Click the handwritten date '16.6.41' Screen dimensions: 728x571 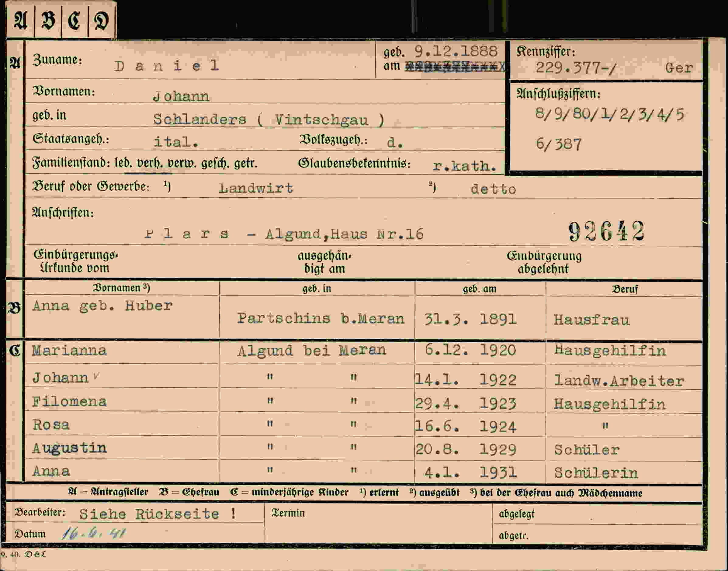pos(94,533)
